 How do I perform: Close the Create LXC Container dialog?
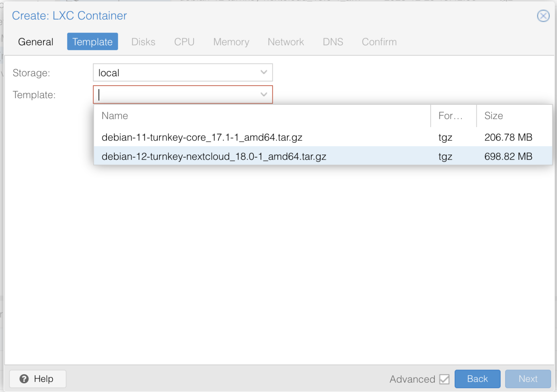pyautogui.click(x=543, y=16)
